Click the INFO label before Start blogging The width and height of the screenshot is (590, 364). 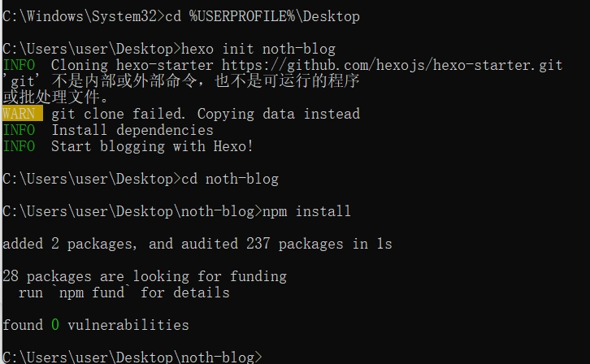pos(19,146)
